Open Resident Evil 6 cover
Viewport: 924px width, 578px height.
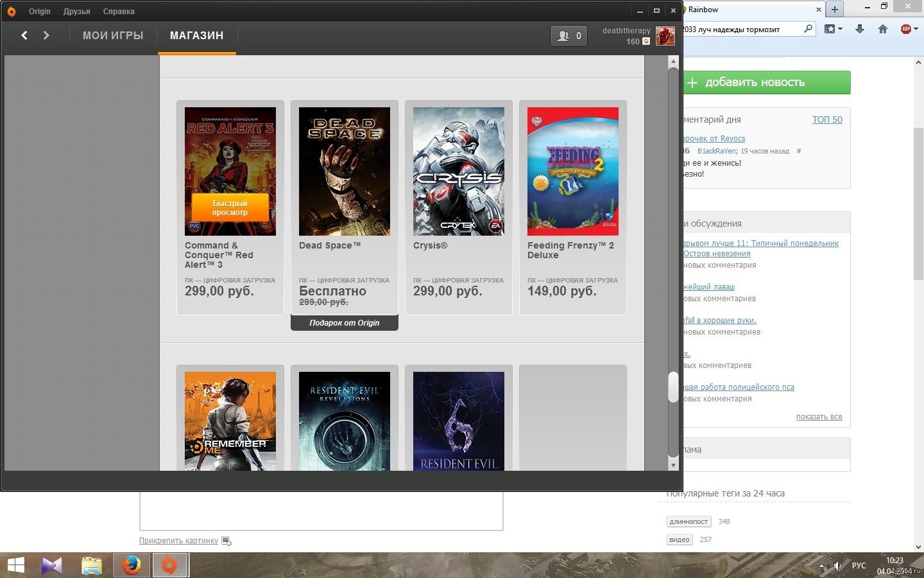pos(459,421)
